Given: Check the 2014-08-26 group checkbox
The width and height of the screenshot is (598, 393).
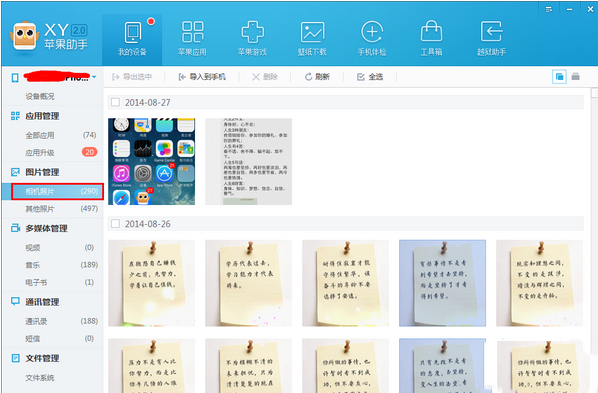Looking at the screenshot, I should [x=115, y=224].
